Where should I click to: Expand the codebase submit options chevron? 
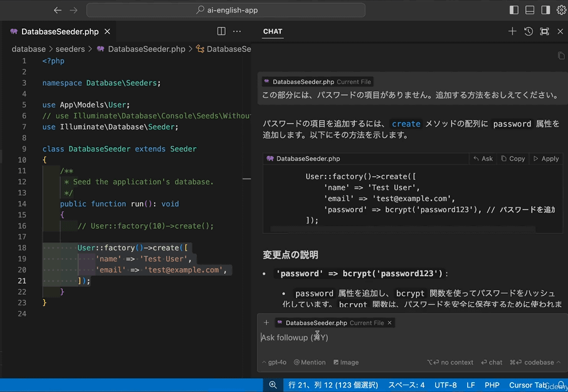coord(557,362)
